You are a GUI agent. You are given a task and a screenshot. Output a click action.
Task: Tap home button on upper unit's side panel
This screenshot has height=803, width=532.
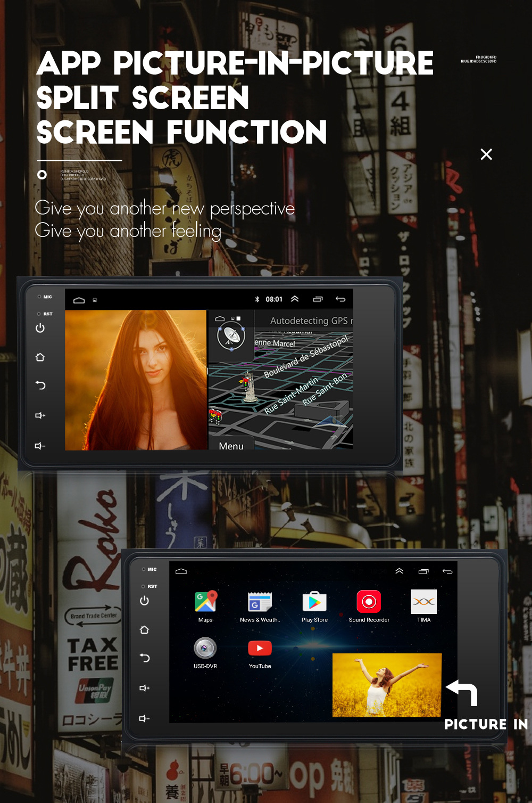40,357
